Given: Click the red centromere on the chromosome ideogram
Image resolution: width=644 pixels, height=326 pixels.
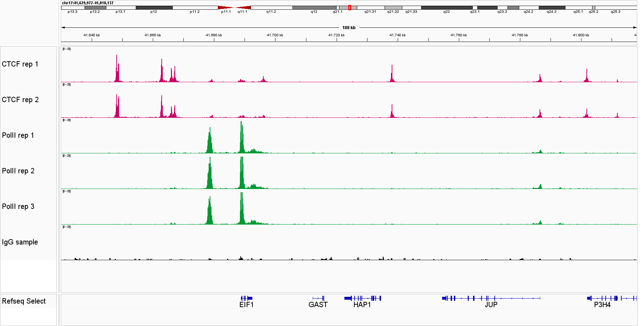Looking at the screenshot, I should [234, 7].
